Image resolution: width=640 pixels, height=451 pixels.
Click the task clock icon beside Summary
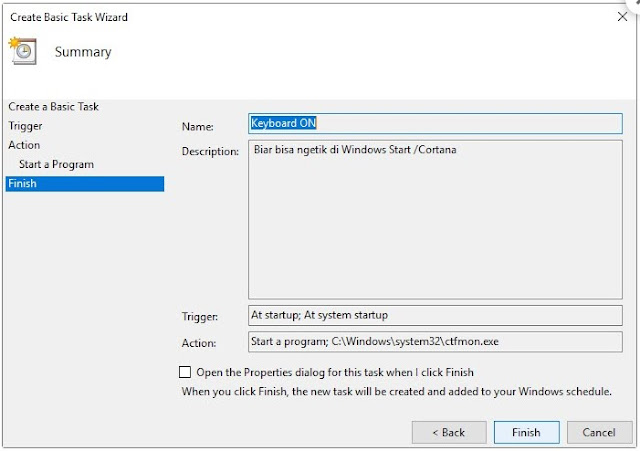(x=23, y=51)
